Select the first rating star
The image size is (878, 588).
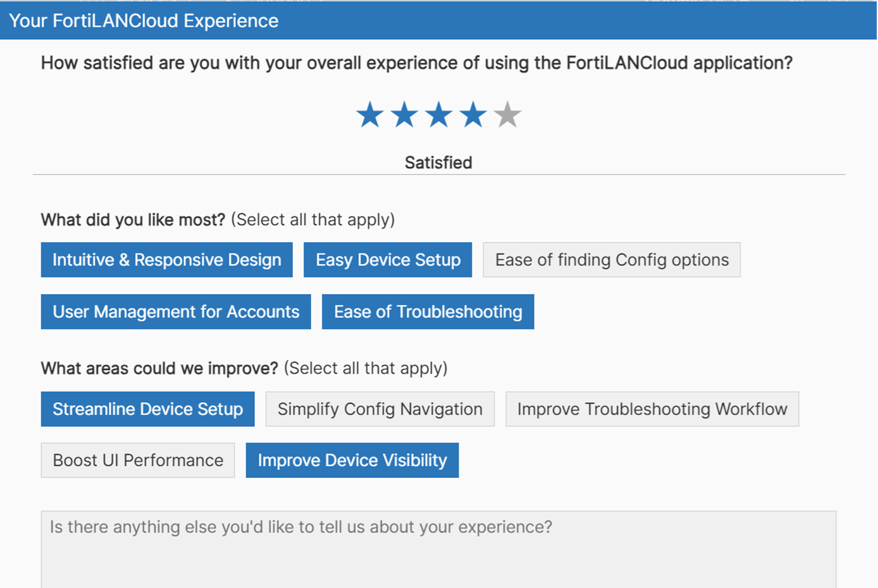(370, 114)
